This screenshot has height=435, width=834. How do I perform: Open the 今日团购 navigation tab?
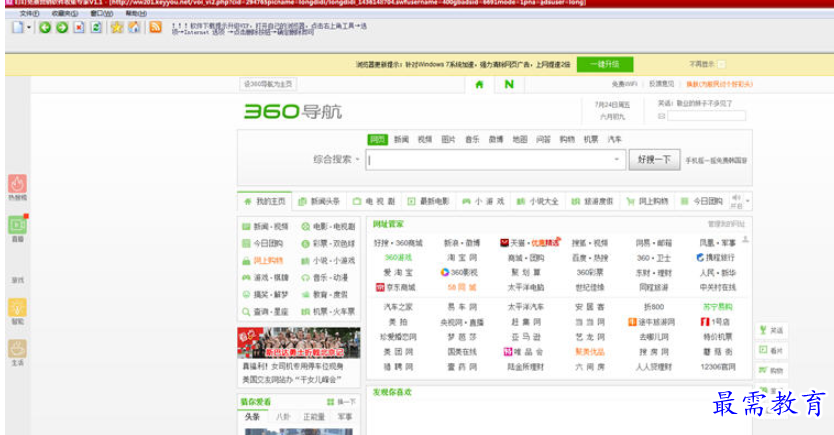pyautogui.click(x=702, y=202)
